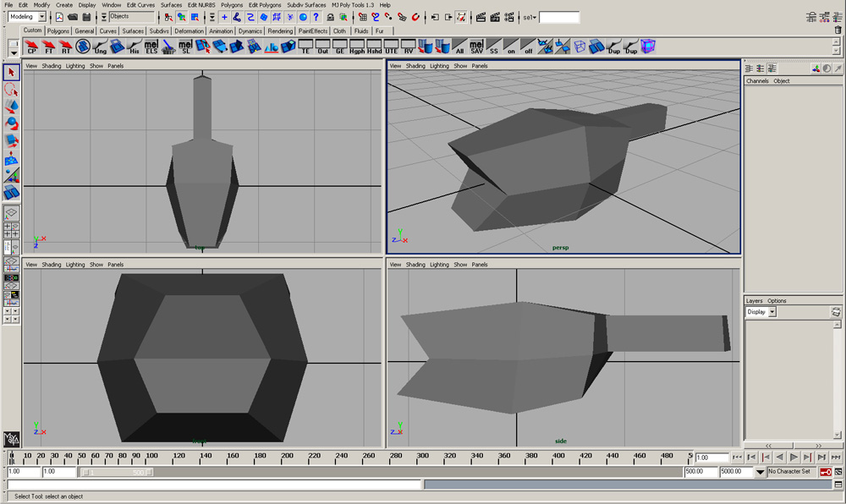Open the No Character Set dropdown arrow

(x=761, y=472)
